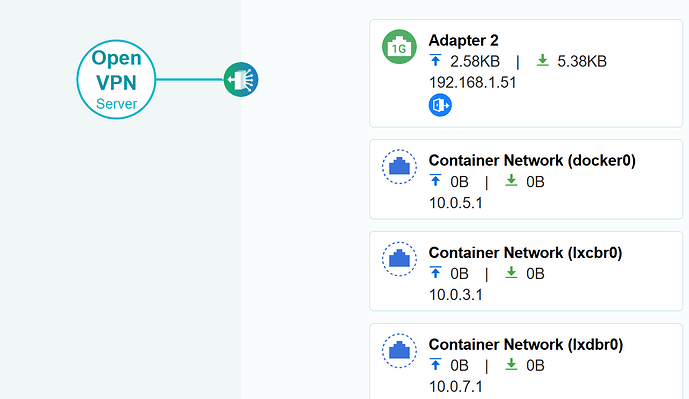Click the Adapter 2 upload arrow icon
The width and height of the screenshot is (689, 399).
435,60
